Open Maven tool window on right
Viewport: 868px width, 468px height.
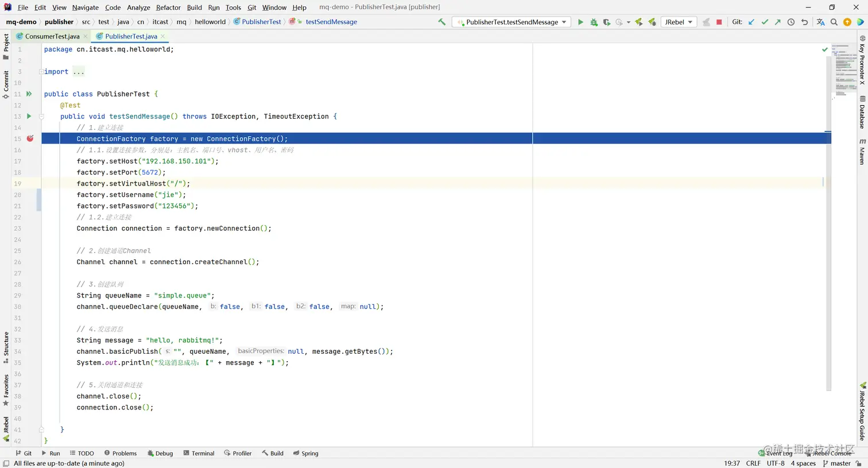(x=862, y=152)
